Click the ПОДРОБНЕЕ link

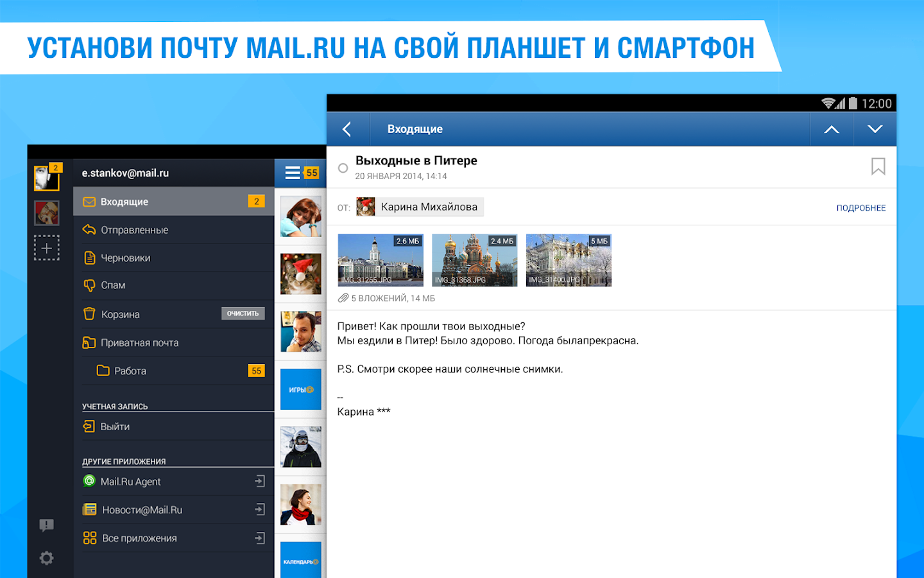tap(861, 208)
